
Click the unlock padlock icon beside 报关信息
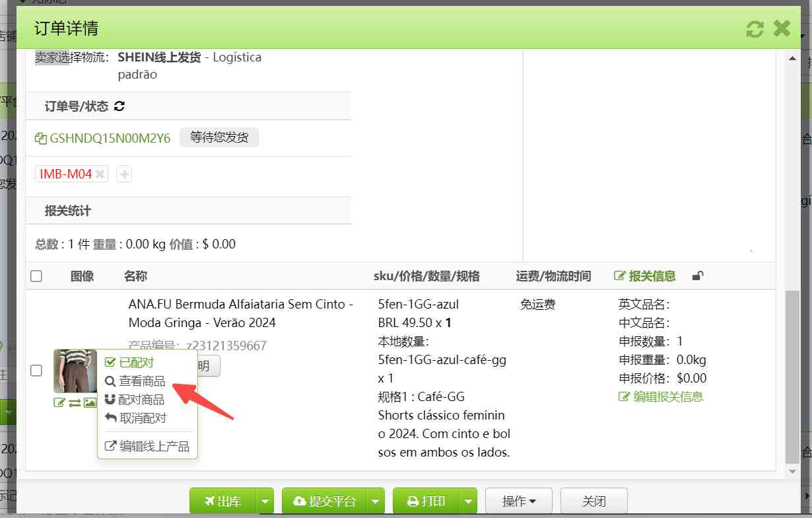coord(697,276)
